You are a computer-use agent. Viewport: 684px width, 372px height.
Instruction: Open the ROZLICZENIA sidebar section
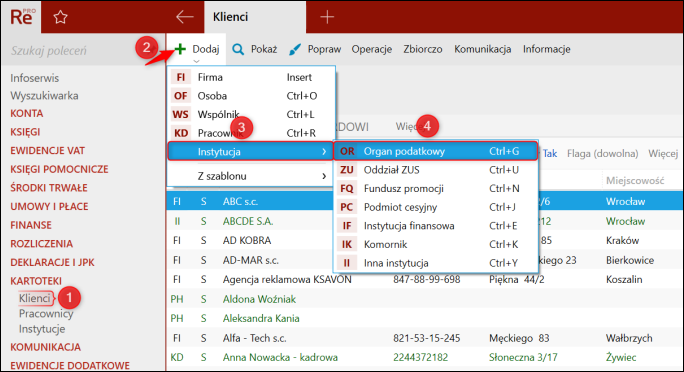pos(41,244)
